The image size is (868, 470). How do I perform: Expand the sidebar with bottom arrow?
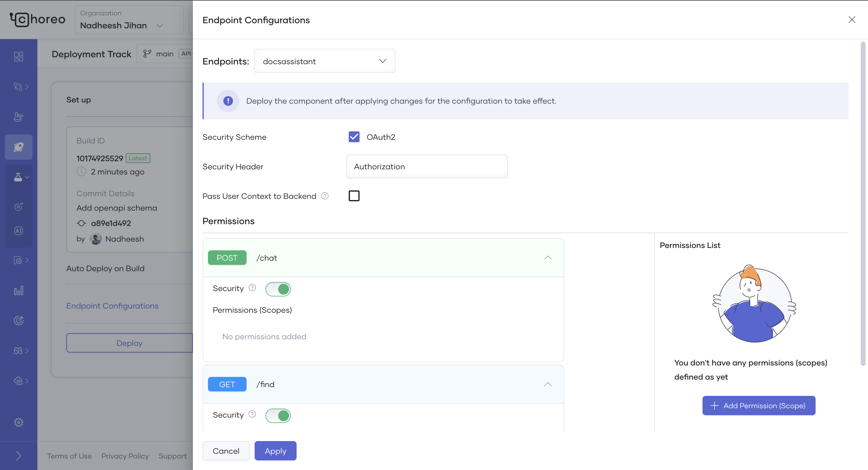point(18,456)
